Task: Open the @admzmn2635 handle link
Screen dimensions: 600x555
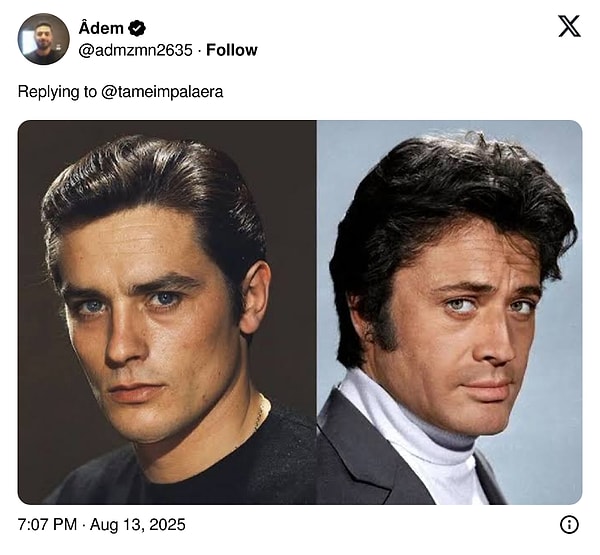Action: 135,50
